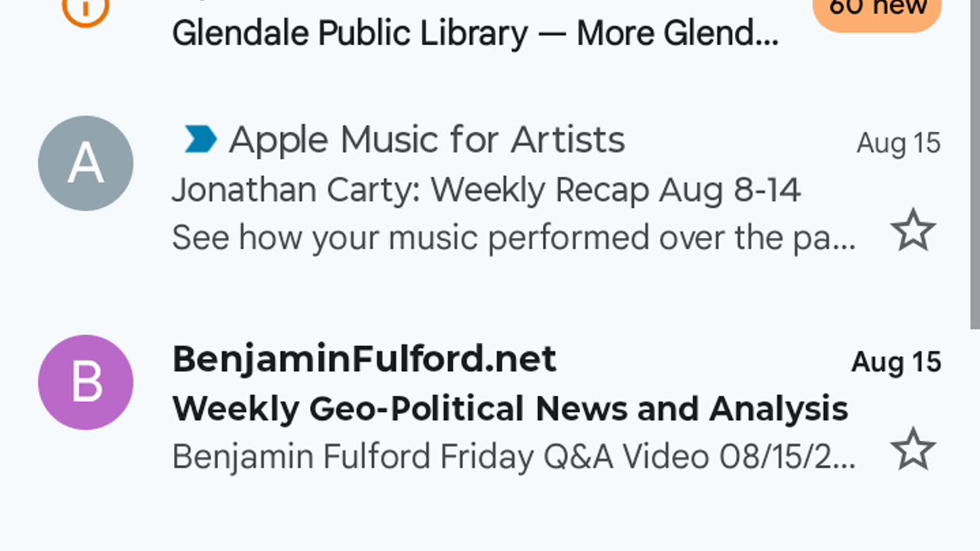Open Glendale Public Library promotions line
This screenshot has width=980, height=551.
(x=475, y=34)
